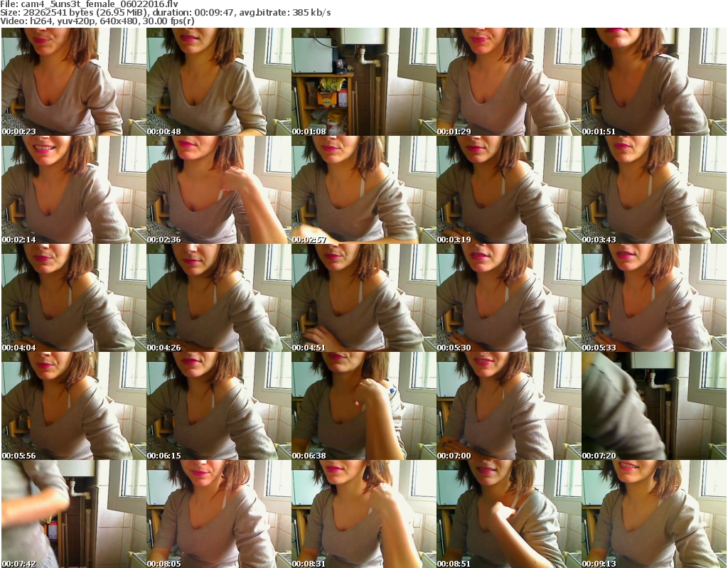
Task: Select the thumbnail stamped 00:08:31
Action: tap(364, 514)
